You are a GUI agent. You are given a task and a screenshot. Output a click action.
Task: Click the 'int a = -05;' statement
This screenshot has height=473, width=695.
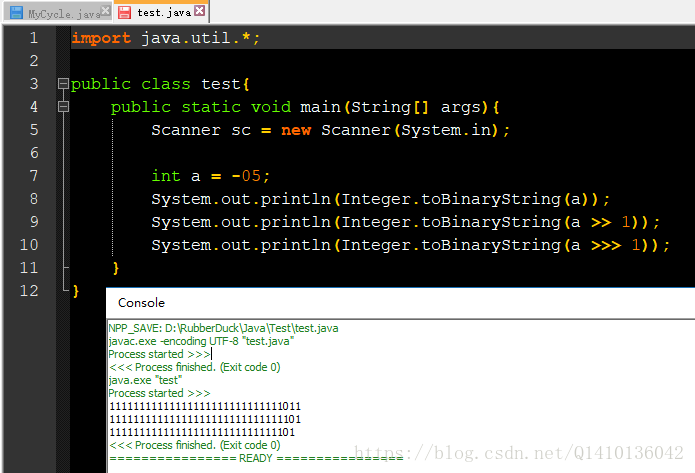click(211, 176)
